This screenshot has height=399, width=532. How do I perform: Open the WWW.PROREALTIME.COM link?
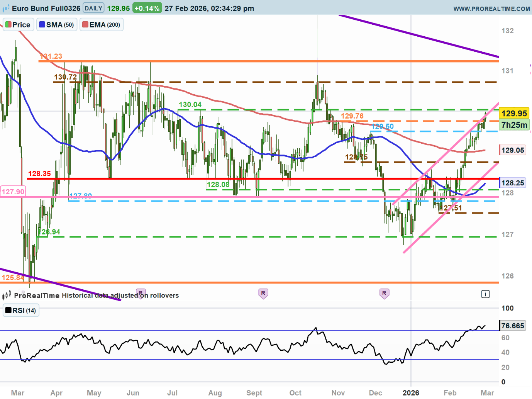pos(491,8)
